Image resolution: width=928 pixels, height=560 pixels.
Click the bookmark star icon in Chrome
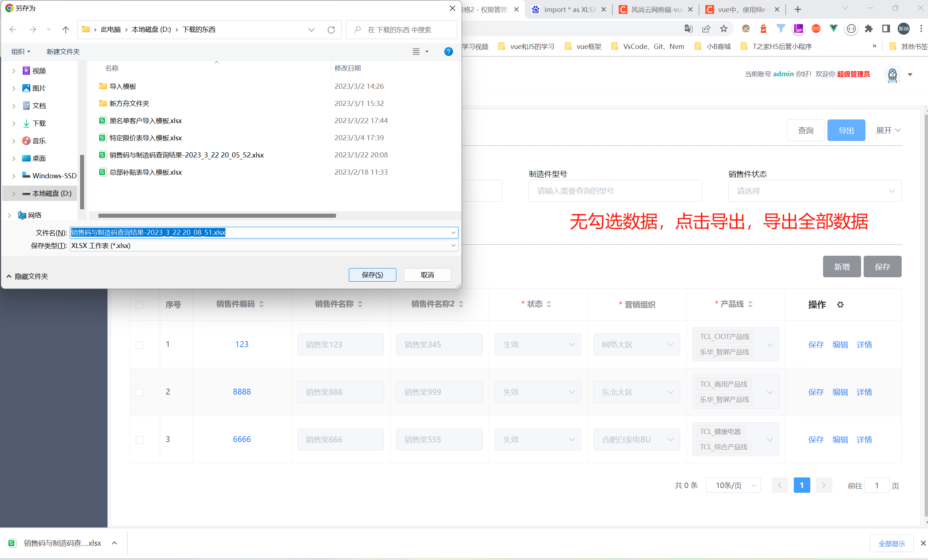pyautogui.click(x=724, y=28)
